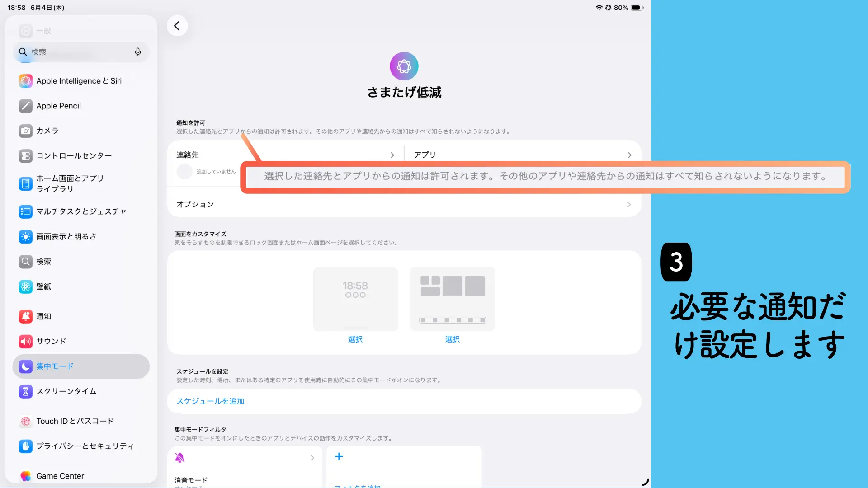The width and height of the screenshot is (868, 488).
Task: Click the lock screen preview thumbnail
Action: coord(355,299)
